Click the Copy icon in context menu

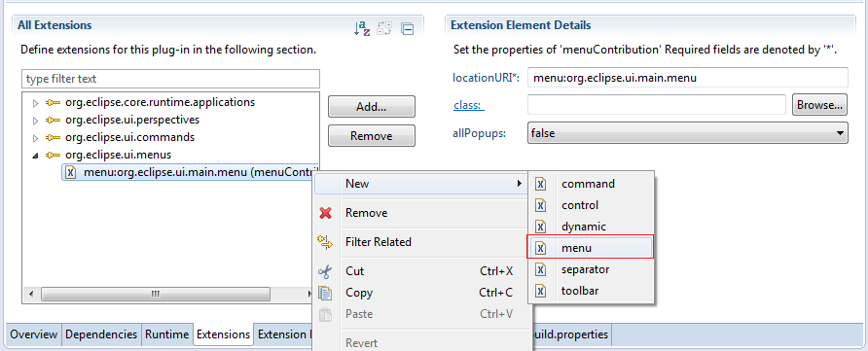(325, 293)
